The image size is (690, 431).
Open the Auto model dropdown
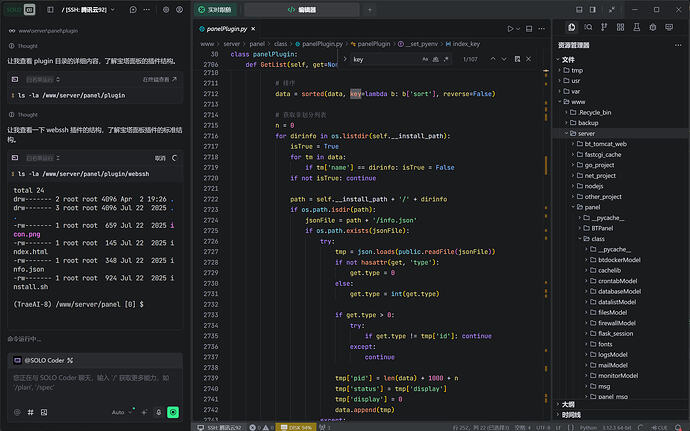pyautogui.click(x=121, y=413)
